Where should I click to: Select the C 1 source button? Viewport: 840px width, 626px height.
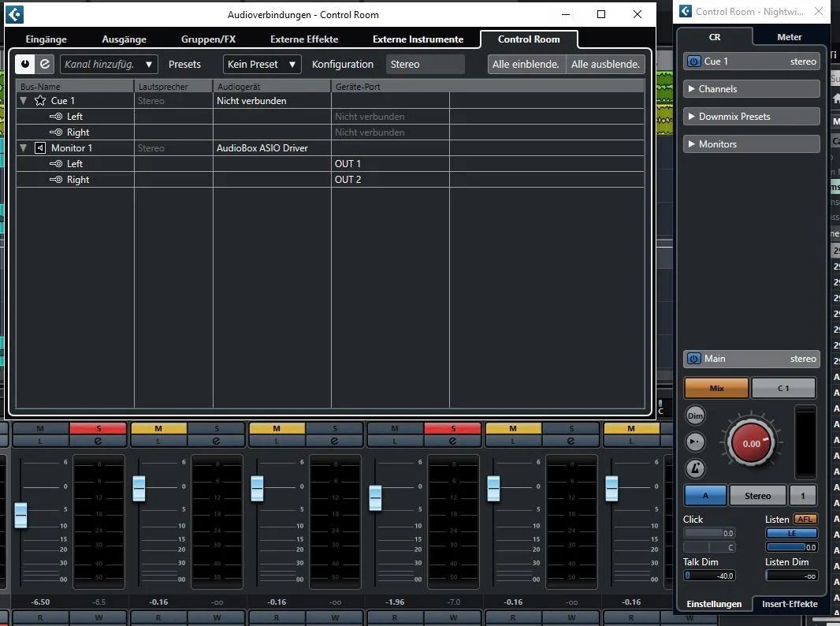(x=783, y=388)
